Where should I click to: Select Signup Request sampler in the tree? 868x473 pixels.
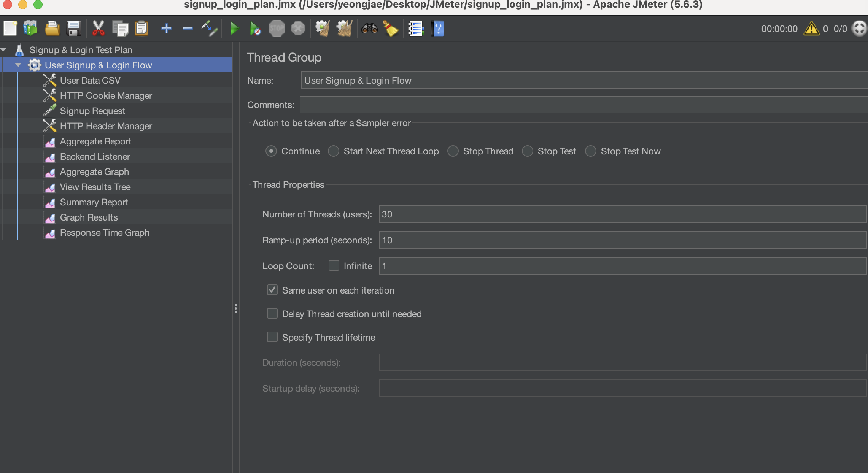click(x=92, y=111)
